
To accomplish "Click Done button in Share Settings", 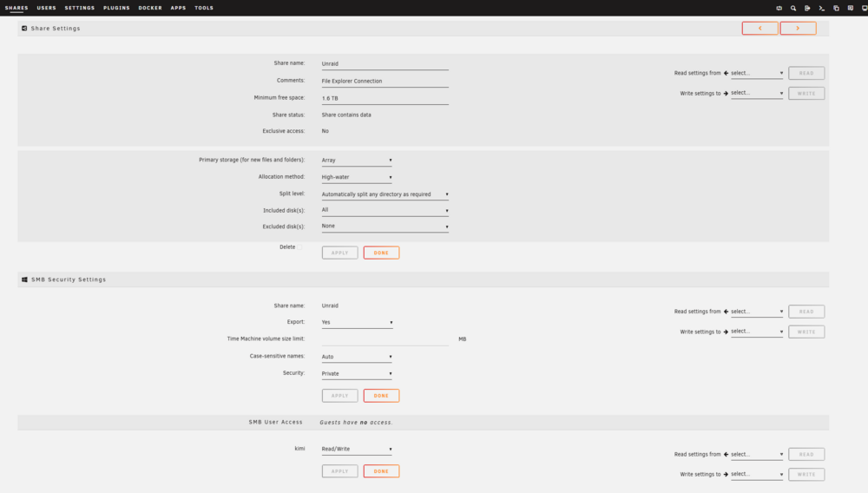I will [x=381, y=253].
